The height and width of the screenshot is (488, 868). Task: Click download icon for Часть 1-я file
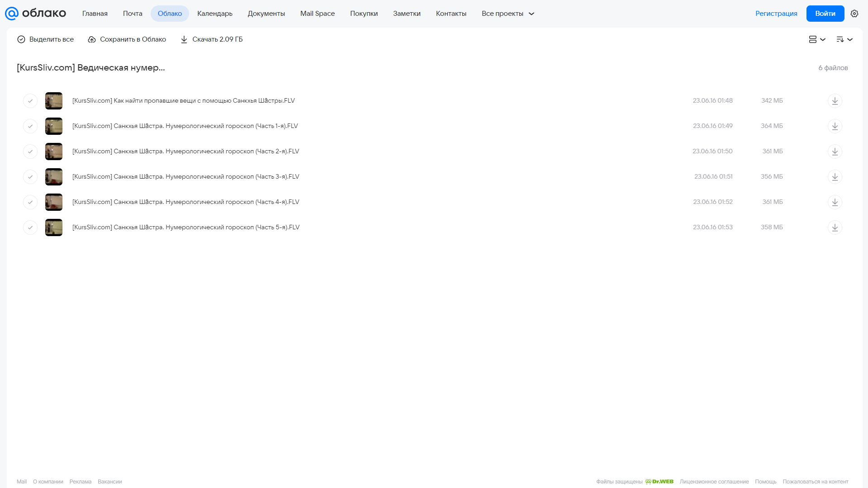click(835, 126)
